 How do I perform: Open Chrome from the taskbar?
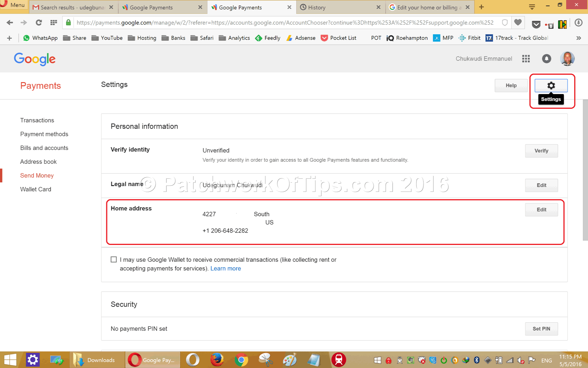[x=241, y=360]
